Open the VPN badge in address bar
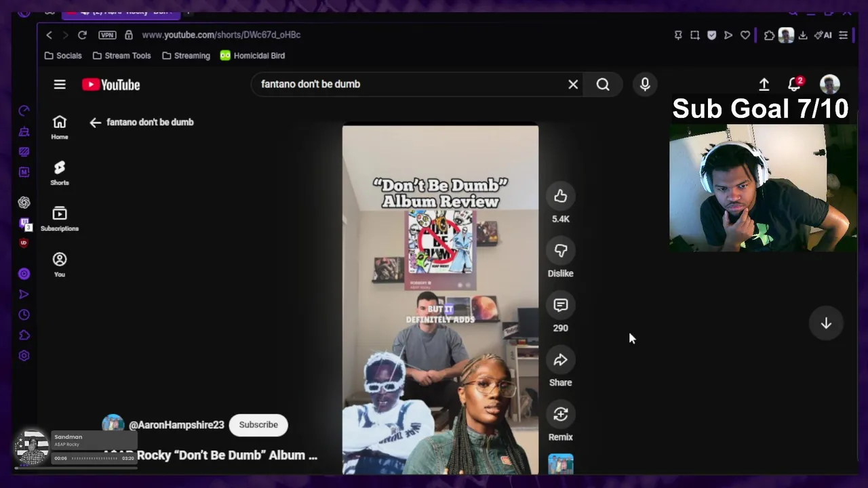868x488 pixels. 107,35
